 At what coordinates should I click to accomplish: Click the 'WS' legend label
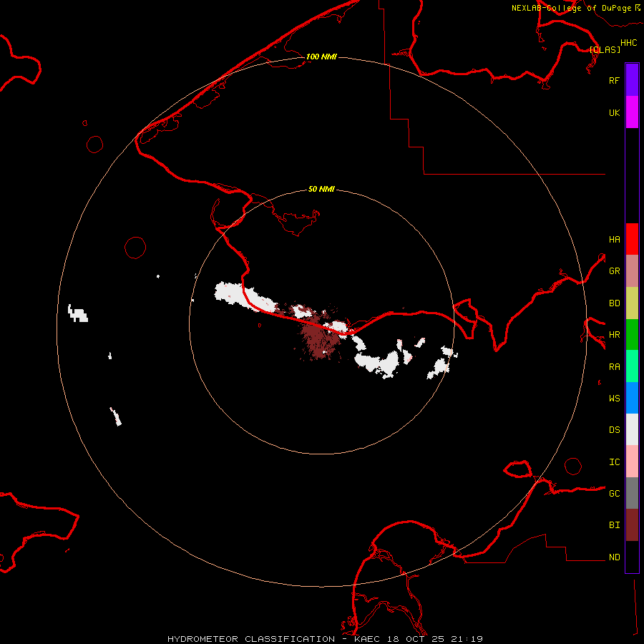[614, 398]
